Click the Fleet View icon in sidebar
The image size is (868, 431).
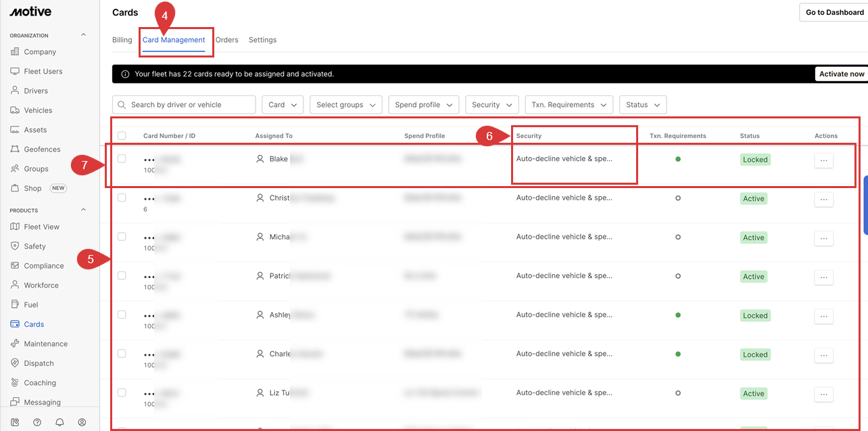click(x=15, y=227)
